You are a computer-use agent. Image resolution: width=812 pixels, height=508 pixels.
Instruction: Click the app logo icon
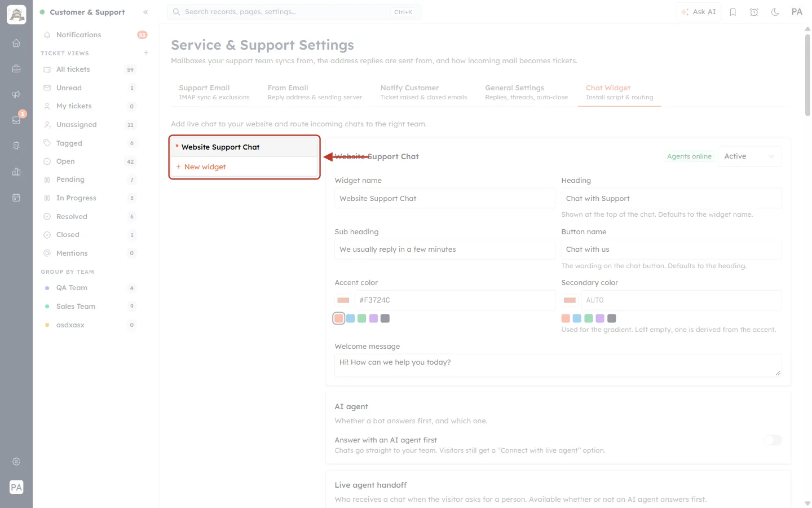16,15
